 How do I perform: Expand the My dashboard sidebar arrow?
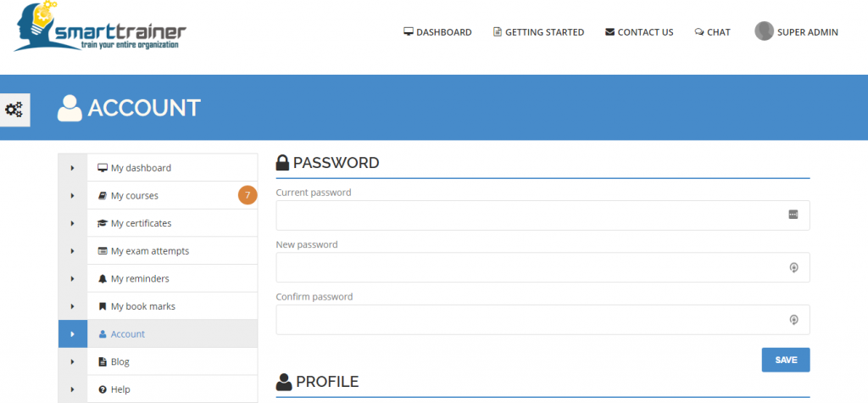(x=73, y=168)
